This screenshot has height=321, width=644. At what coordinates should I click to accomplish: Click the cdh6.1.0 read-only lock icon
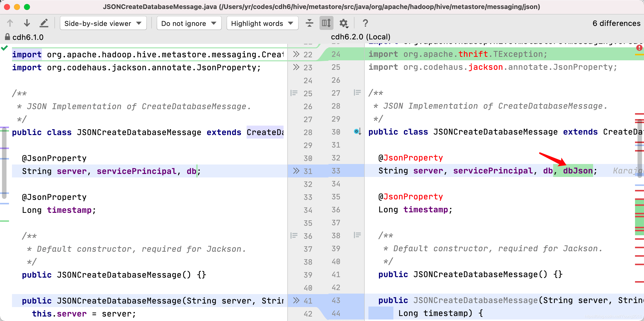click(x=7, y=37)
